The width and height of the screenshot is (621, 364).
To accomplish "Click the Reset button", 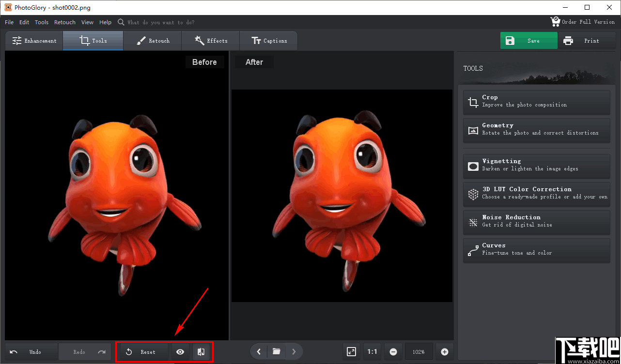I will point(142,352).
